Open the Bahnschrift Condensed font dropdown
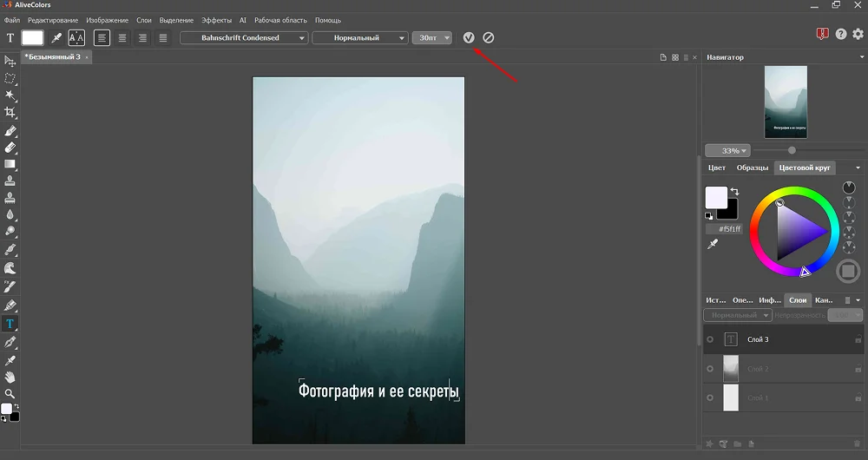Image resolution: width=868 pixels, height=460 pixels. pyautogui.click(x=244, y=37)
